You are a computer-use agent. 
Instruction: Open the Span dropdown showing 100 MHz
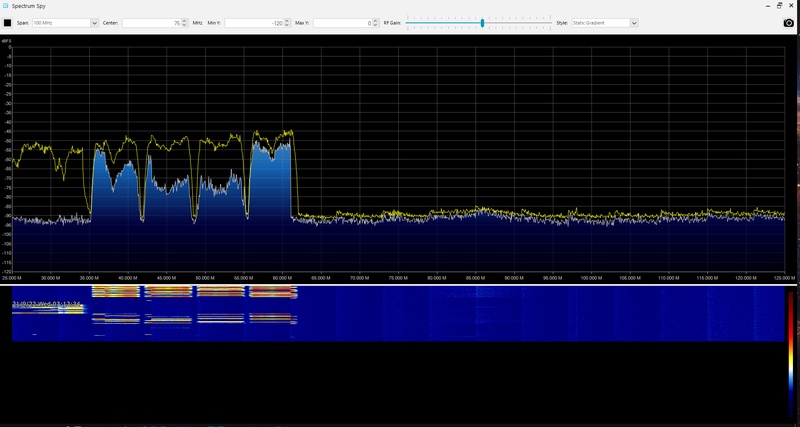[x=65, y=23]
